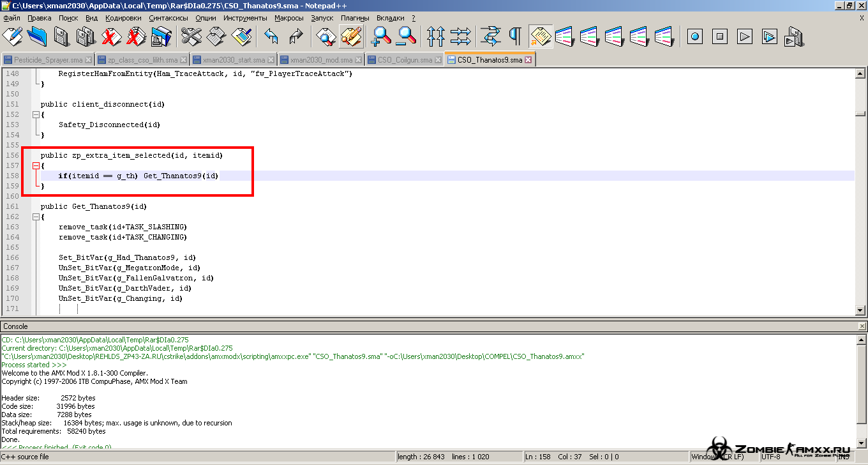Click the line 161 Get_Thanatos9(id) code
868x465 pixels.
coord(94,206)
